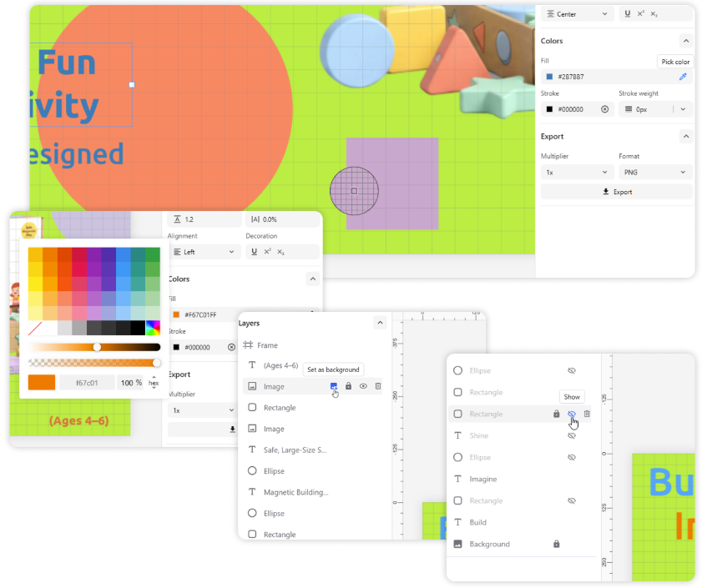
Task: Delete the highlighted Image layer via trash icon
Action: pyautogui.click(x=378, y=386)
